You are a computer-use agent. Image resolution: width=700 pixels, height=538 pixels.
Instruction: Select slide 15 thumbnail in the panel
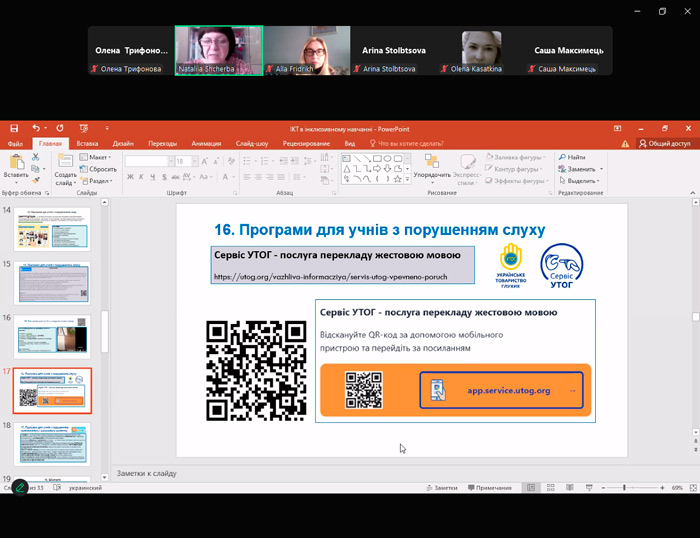(x=55, y=282)
